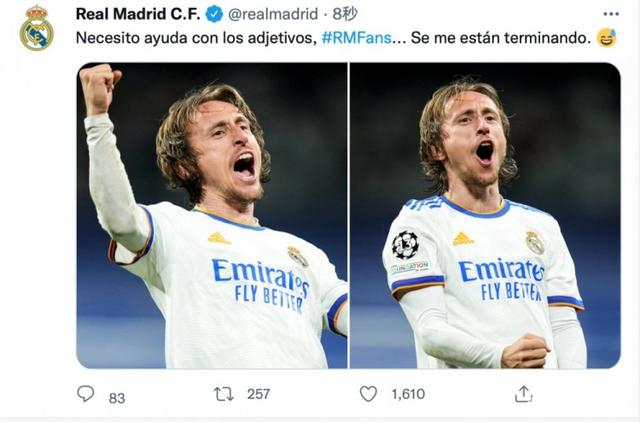640x422 pixels.
Task: View the 83 replies count
Action: coord(117,397)
